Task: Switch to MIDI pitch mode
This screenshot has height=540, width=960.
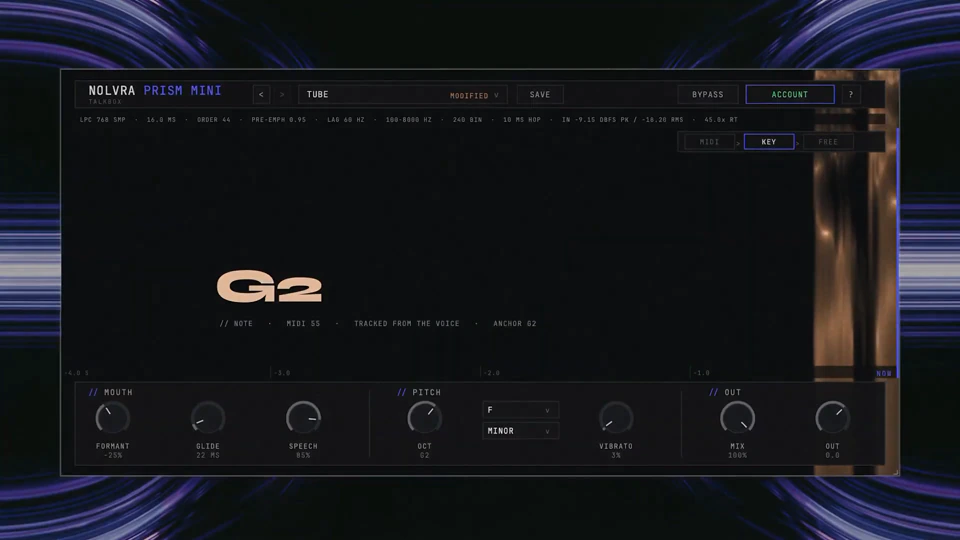Action: (x=709, y=141)
